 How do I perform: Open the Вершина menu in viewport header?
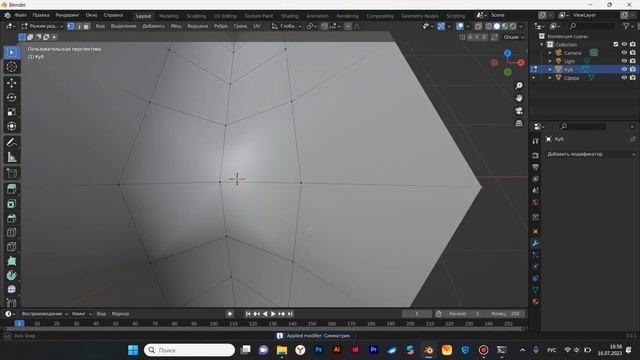[x=198, y=26]
